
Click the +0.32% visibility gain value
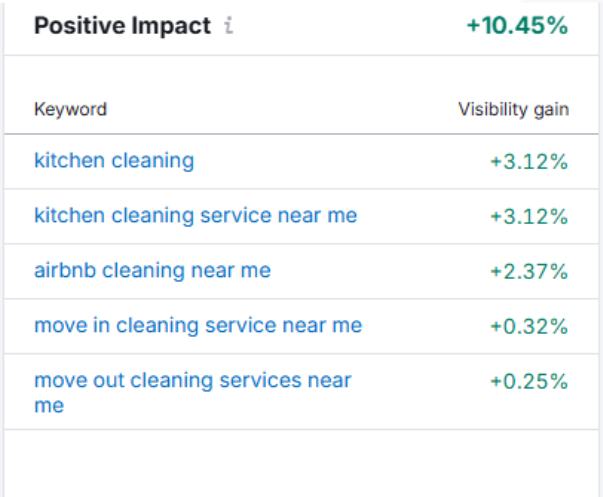click(x=528, y=326)
